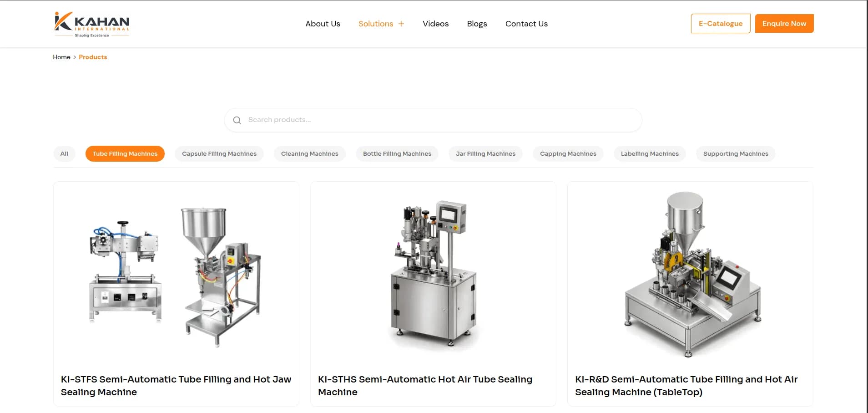This screenshot has width=868, height=413.
Task: Select the All category filter
Action: point(64,154)
